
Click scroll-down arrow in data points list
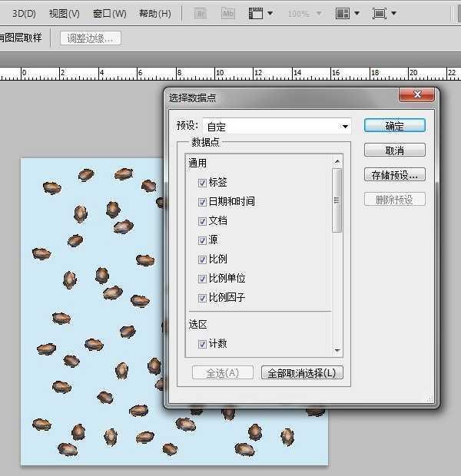coord(337,350)
